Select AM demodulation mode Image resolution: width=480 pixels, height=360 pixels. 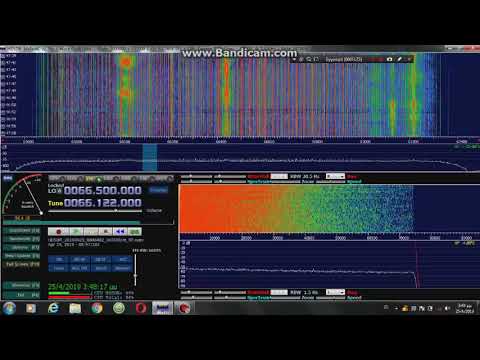58,178
